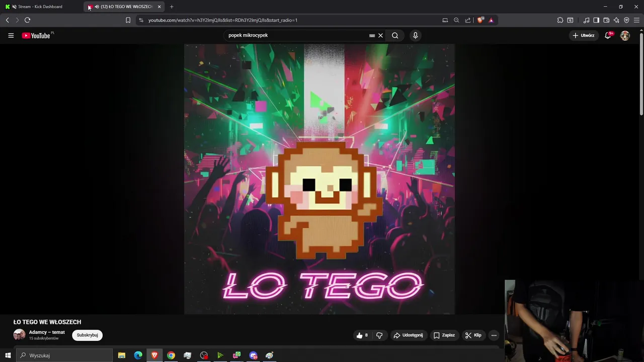Open Discord from taskbar
This screenshot has width=644, height=362.
(253, 355)
